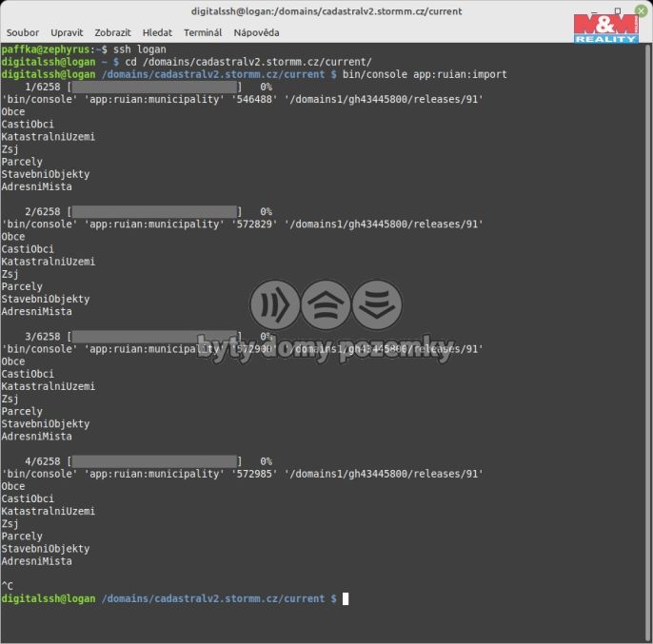Open the Hledat menu
Screen dimensions: 653x644
point(157,32)
